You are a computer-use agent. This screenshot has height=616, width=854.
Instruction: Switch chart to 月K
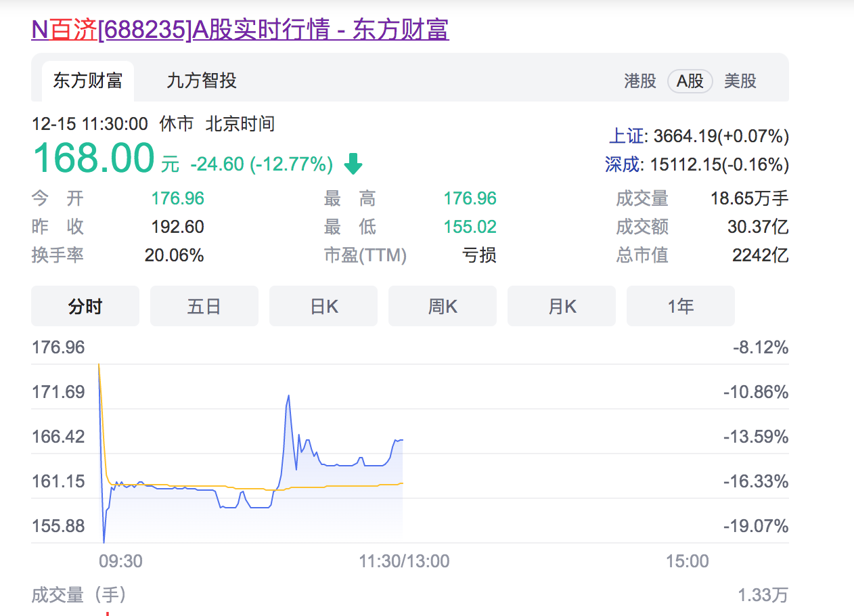562,307
